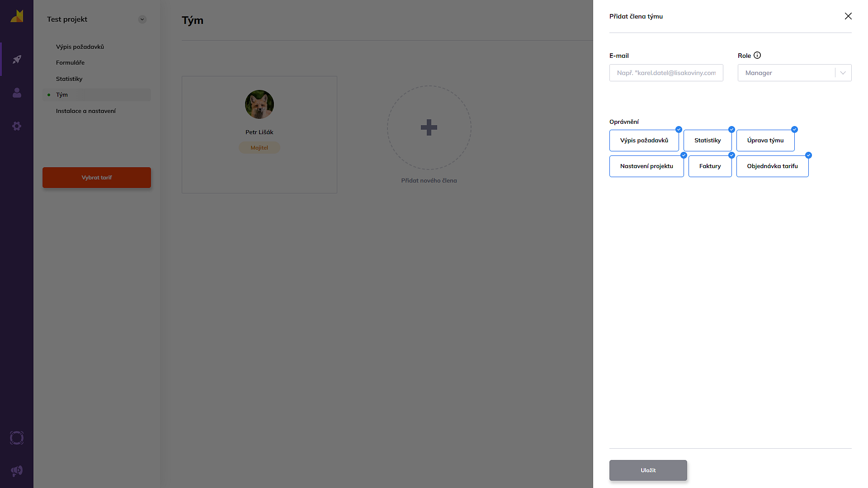
Task: Click the megaphone announcements icon
Action: [17, 471]
